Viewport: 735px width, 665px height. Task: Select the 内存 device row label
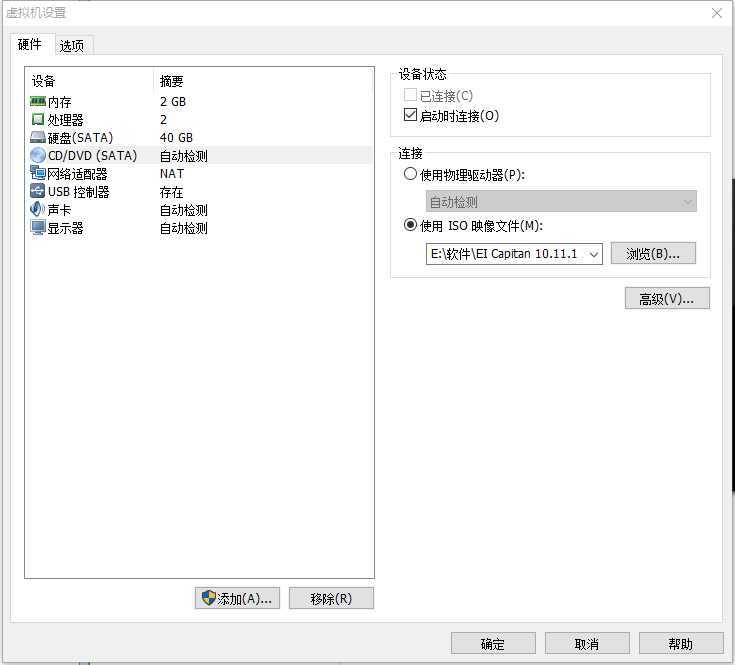[x=60, y=102]
